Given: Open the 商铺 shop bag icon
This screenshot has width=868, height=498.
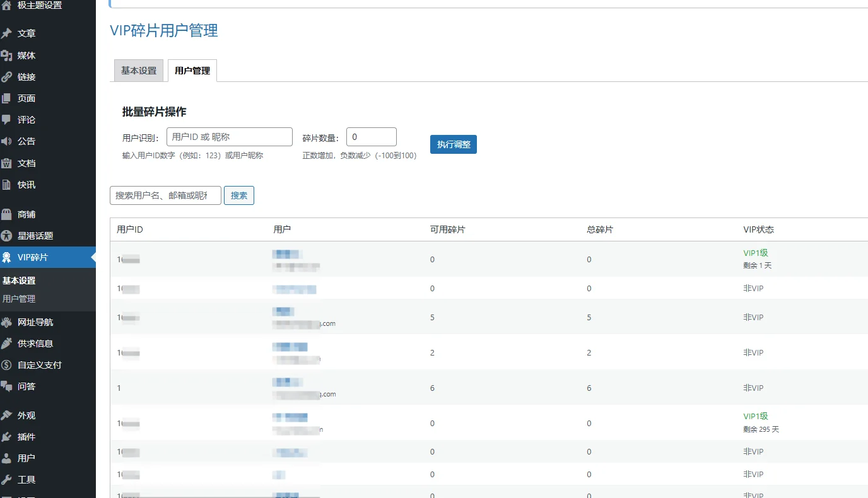Looking at the screenshot, I should click(7, 214).
